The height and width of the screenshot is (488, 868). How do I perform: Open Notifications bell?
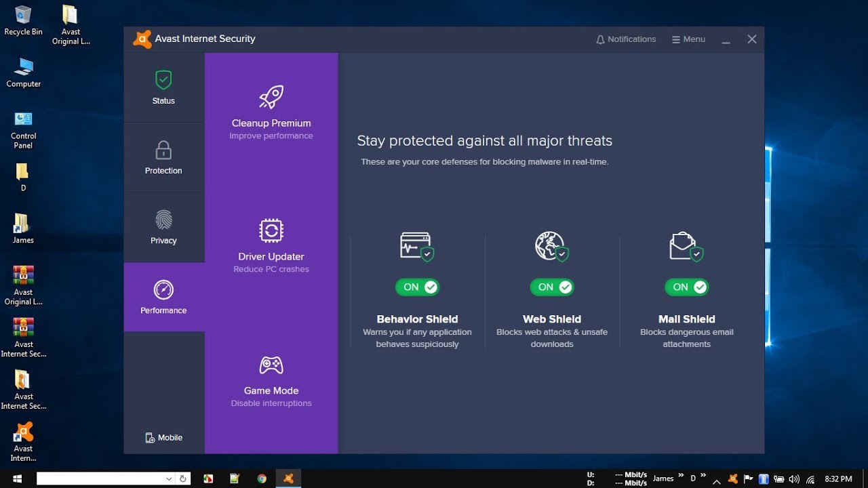(x=625, y=39)
